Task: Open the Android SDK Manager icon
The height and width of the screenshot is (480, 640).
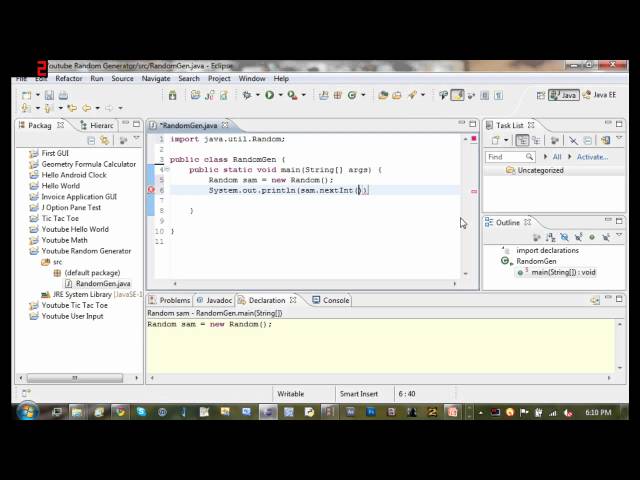Action: pyautogui.click(x=172, y=95)
